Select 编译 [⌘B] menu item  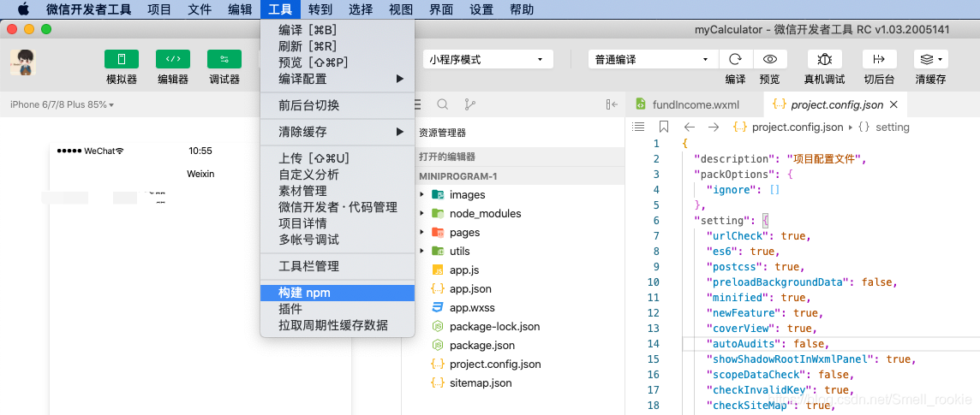(338, 30)
